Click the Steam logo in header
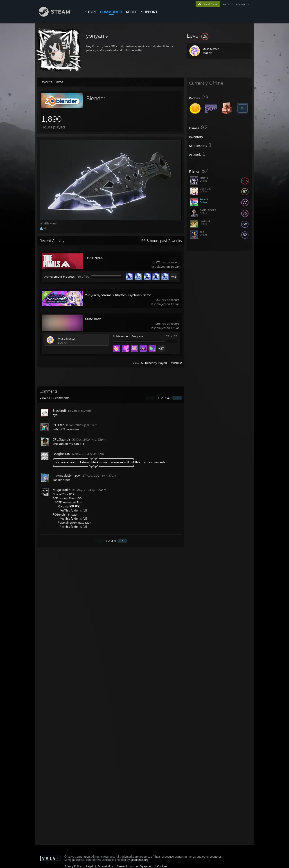This screenshot has height=868, width=289. [55, 12]
